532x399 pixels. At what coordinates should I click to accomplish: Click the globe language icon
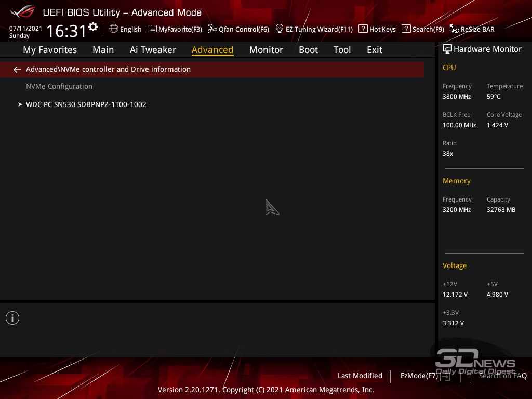[x=114, y=29]
